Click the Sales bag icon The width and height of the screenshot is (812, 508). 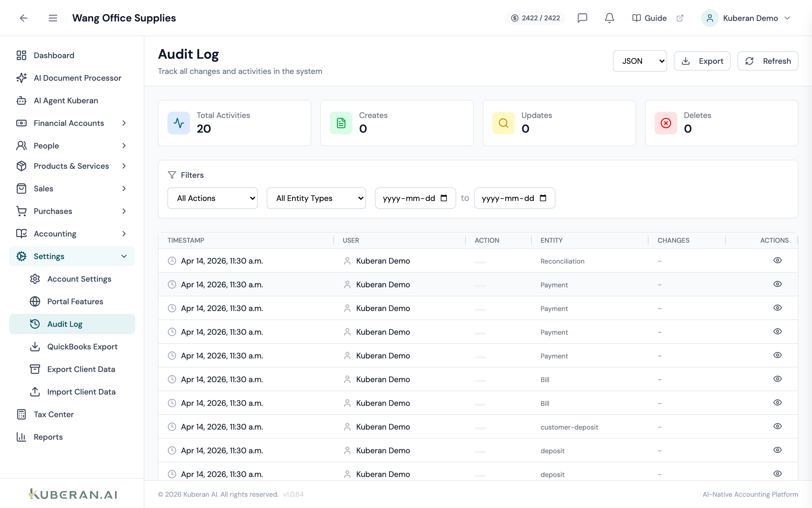click(x=21, y=189)
